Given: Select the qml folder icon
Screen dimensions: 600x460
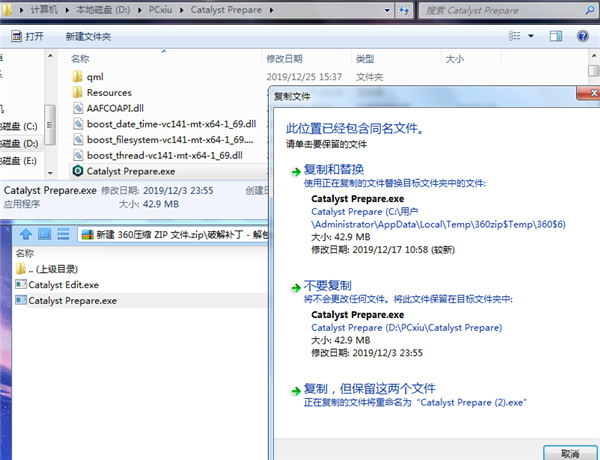Looking at the screenshot, I should pos(77,77).
